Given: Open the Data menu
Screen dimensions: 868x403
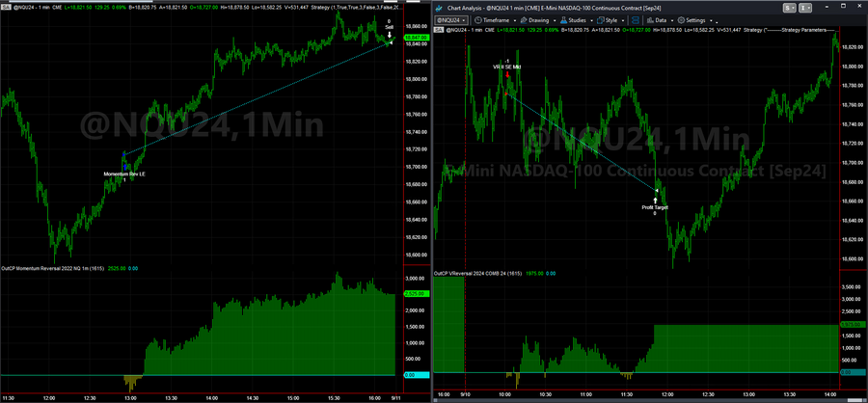Looking at the screenshot, I should (x=660, y=20).
